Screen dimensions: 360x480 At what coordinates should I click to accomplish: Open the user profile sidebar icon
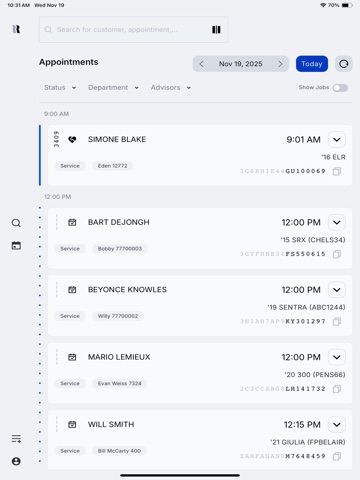pos(16,461)
